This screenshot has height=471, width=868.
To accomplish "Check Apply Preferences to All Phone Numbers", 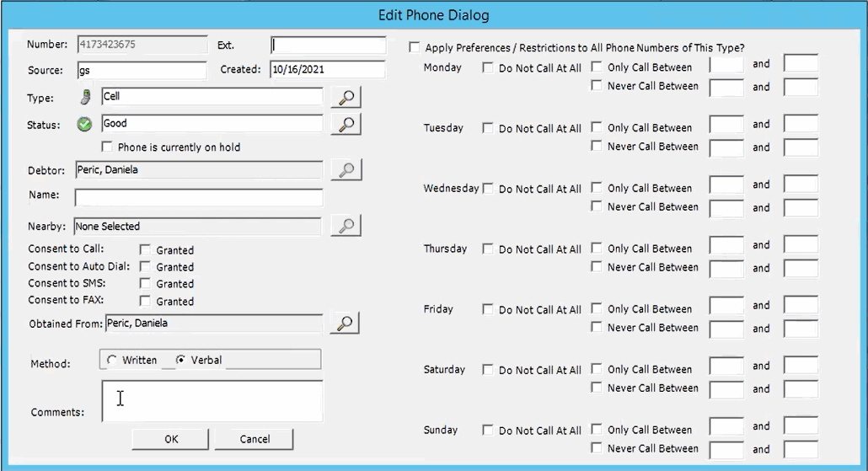I will coord(415,48).
